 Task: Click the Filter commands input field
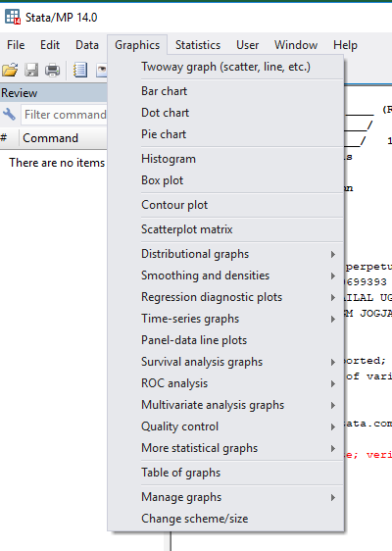[x=64, y=115]
